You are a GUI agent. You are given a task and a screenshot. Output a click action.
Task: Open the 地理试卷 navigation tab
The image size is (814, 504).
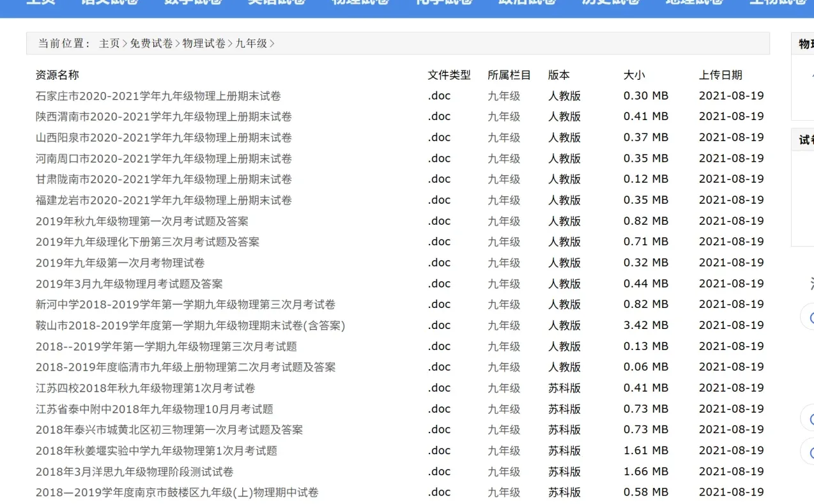tap(694, 3)
